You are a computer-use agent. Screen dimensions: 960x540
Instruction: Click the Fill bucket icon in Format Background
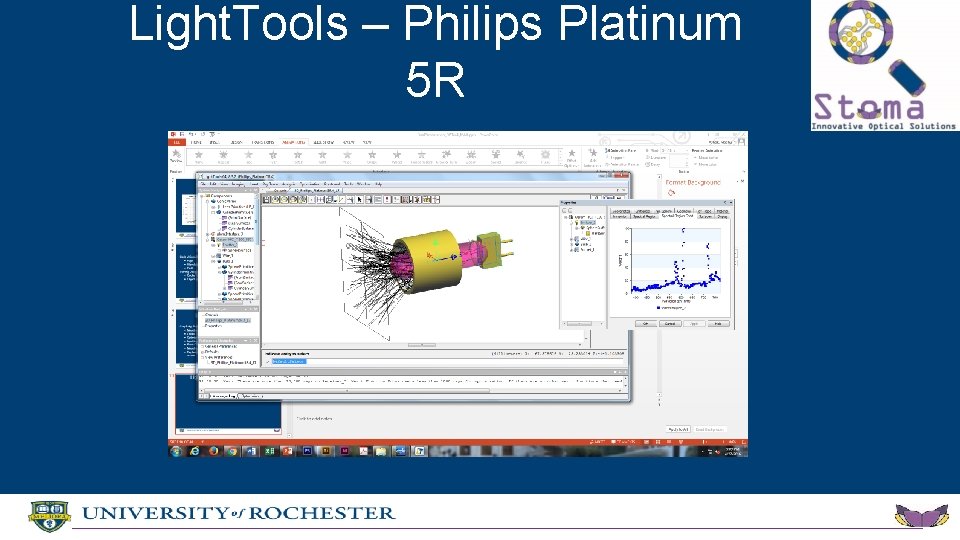coord(671,192)
